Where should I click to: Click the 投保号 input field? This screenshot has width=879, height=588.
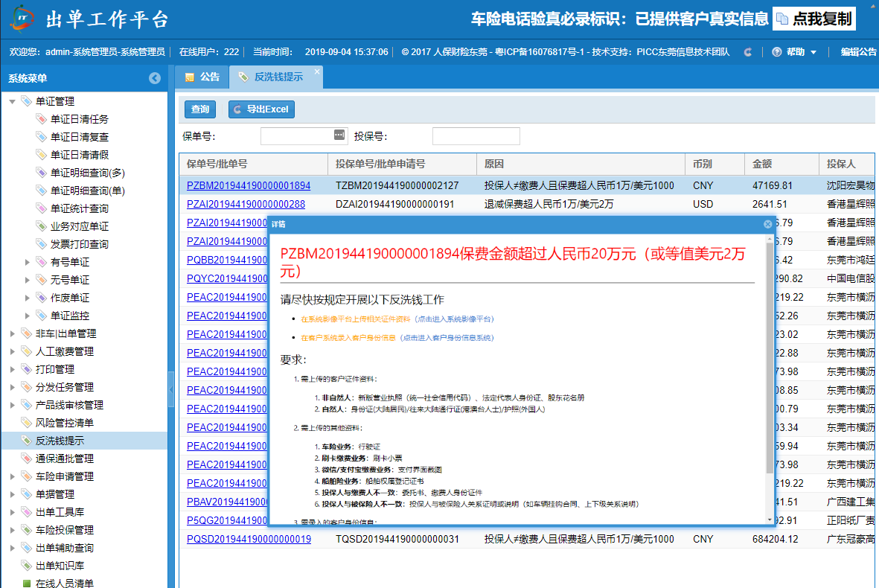[476, 136]
